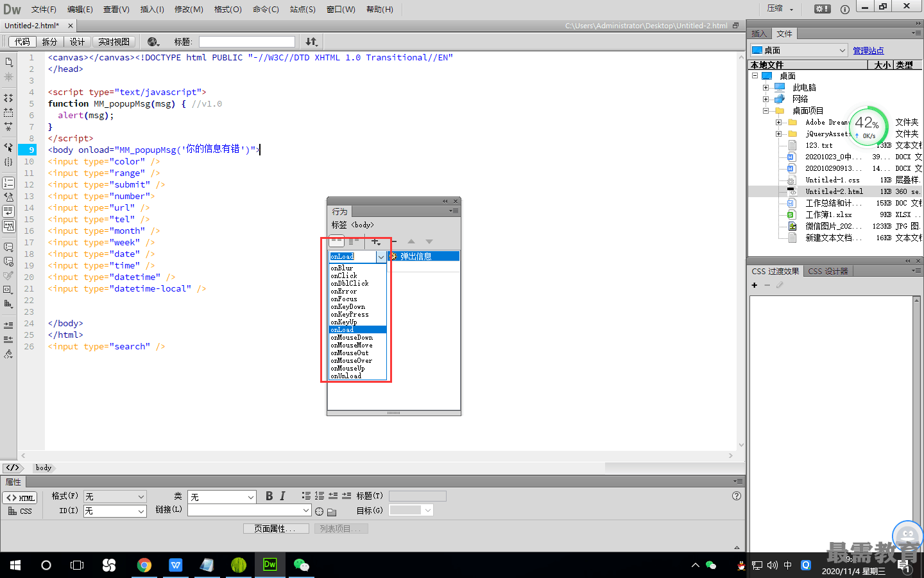Click the point-to-file target icon
The image size is (924, 578).
(319, 511)
